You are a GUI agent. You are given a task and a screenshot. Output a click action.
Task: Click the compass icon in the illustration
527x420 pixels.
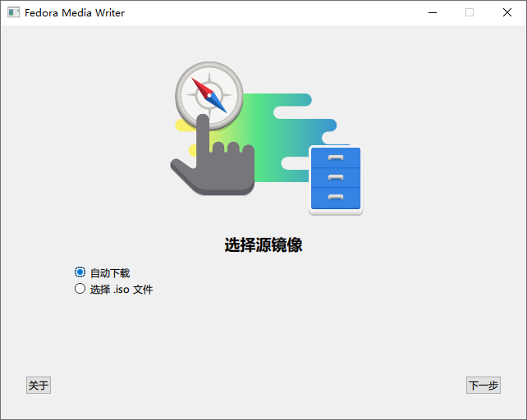(x=209, y=94)
